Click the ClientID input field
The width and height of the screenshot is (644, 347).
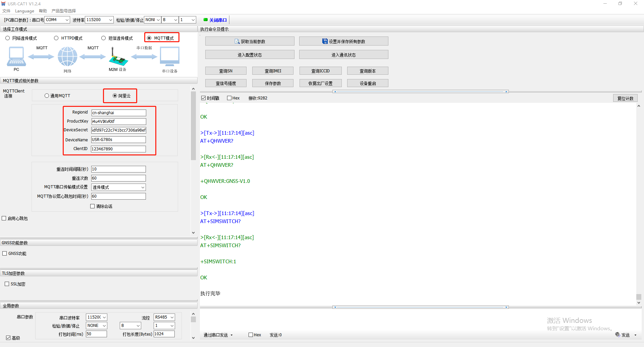118,149
